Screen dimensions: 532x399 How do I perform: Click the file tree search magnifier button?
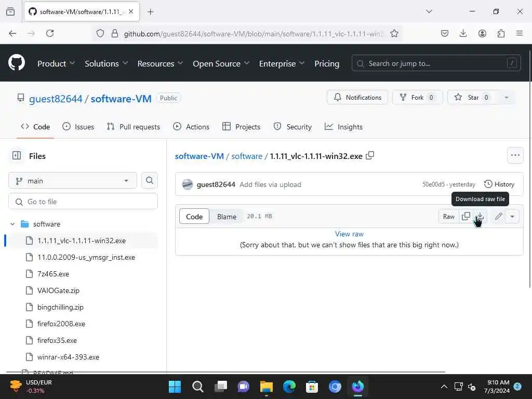click(149, 180)
